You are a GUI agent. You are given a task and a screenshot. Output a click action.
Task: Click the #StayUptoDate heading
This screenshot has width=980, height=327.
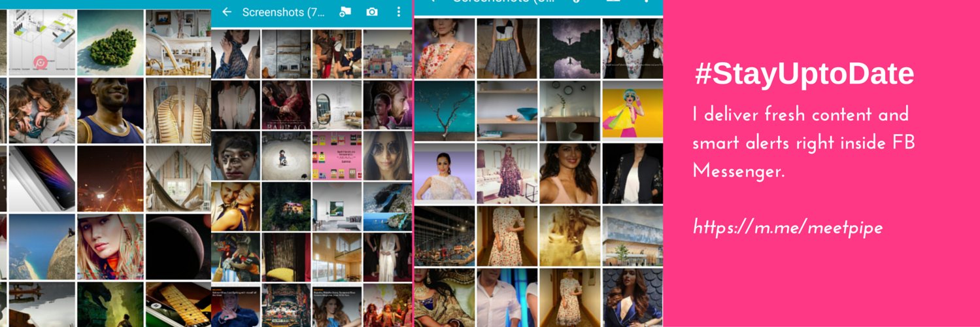tap(804, 75)
